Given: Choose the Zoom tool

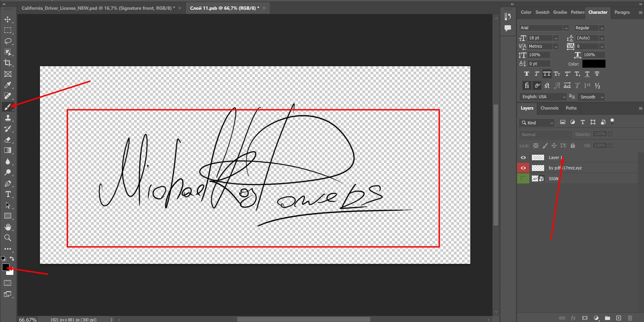Looking at the screenshot, I should pos(8,238).
